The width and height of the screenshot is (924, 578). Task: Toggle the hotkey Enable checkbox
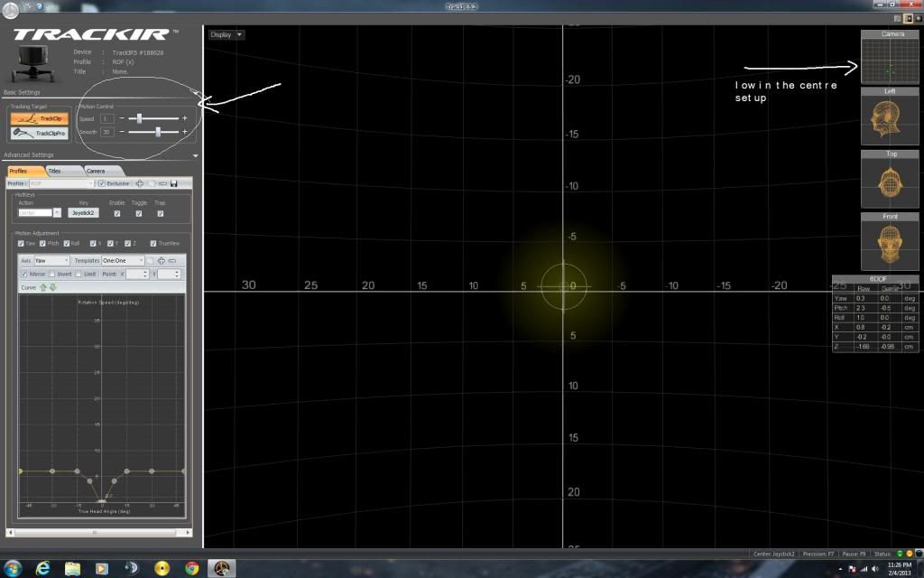tap(116, 213)
